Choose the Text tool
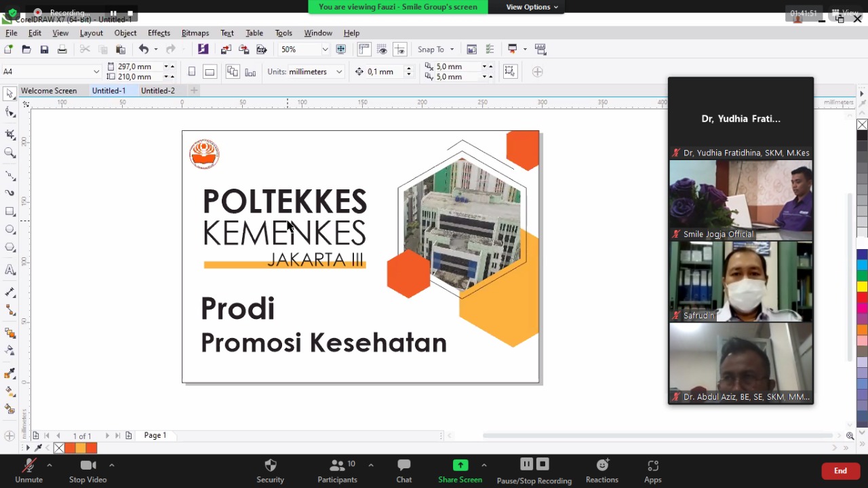868x488 pixels. click(9, 270)
